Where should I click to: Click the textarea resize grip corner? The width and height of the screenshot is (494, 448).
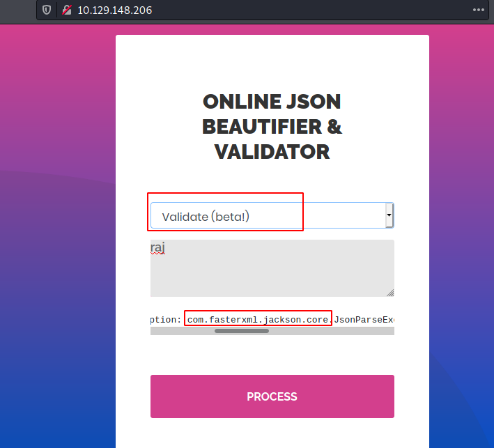click(390, 293)
